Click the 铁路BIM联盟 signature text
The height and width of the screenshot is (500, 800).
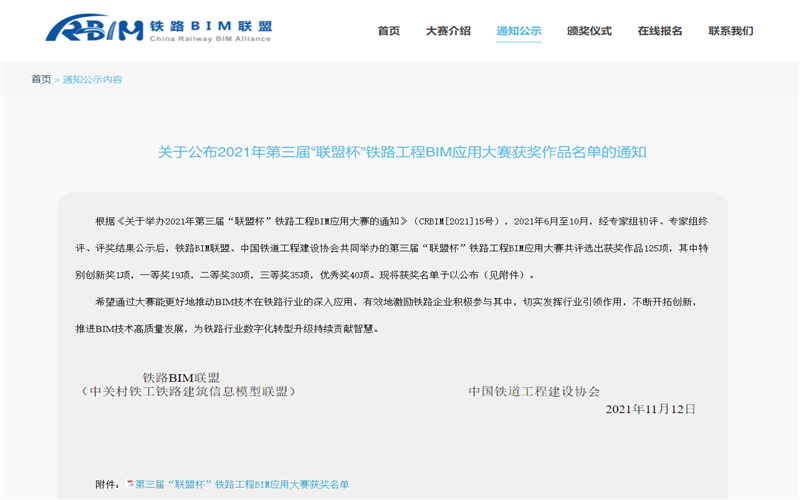181,378
